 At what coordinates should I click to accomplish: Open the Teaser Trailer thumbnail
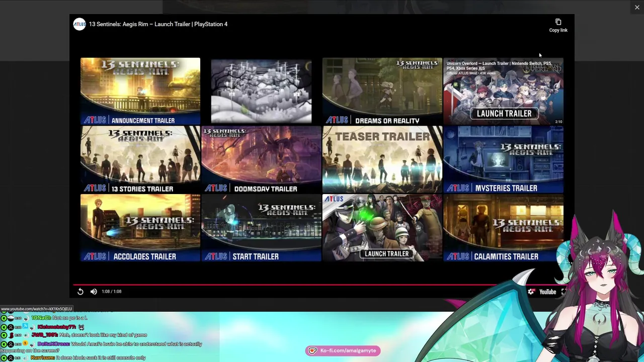(382, 159)
